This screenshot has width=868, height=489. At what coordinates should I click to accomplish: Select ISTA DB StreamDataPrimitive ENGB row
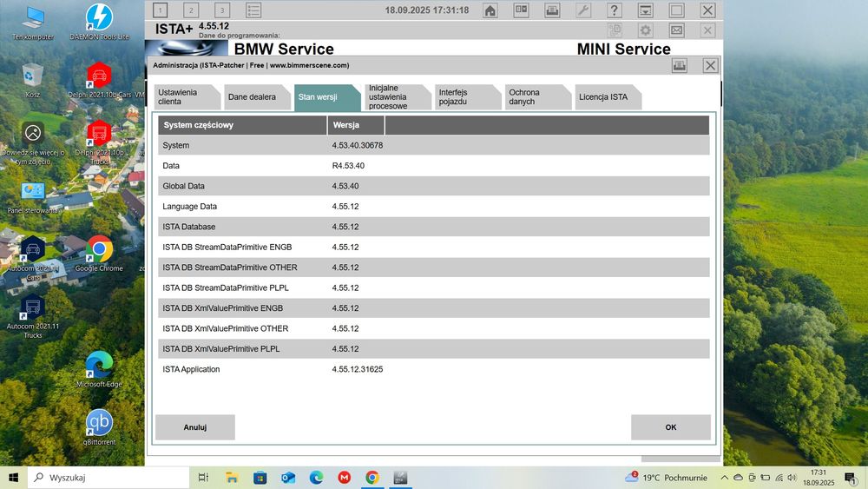click(x=433, y=247)
